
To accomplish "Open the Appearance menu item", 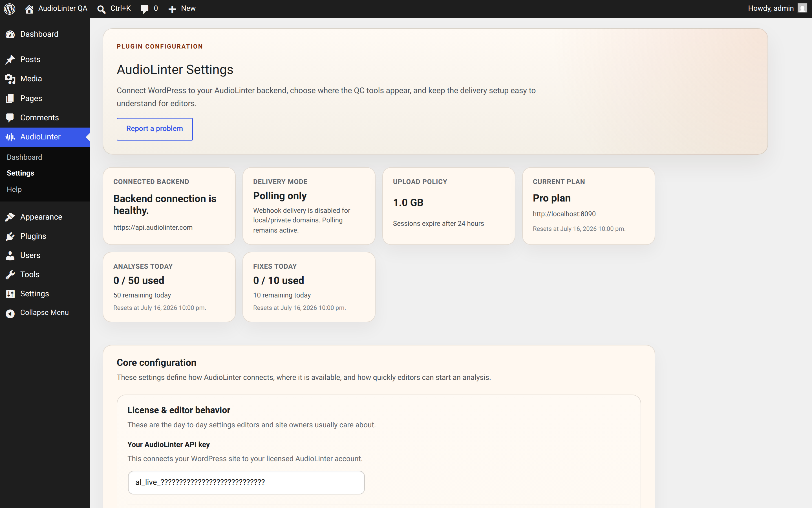I will coord(45,217).
